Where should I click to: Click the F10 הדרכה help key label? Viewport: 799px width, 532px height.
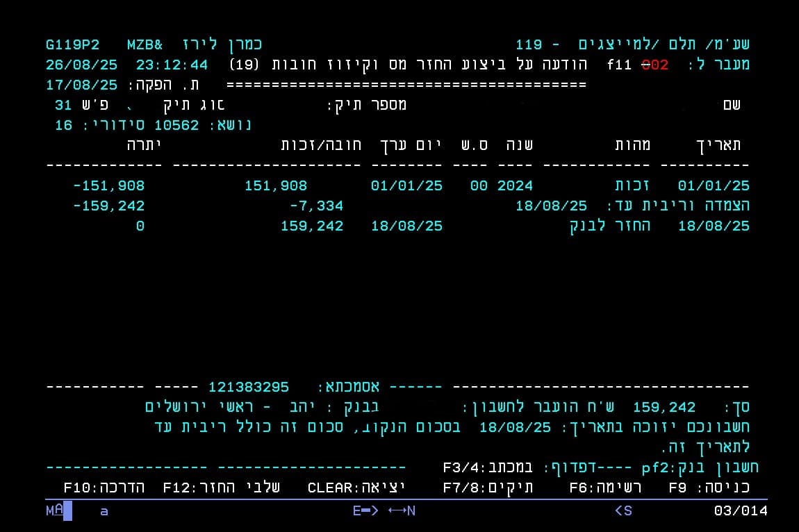[x=104, y=488]
